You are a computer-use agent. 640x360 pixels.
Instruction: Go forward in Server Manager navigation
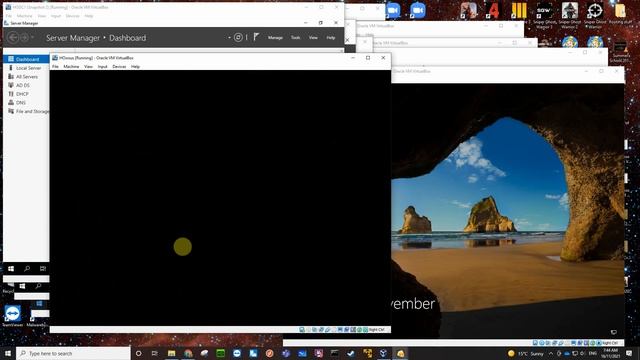pyautogui.click(x=24, y=38)
